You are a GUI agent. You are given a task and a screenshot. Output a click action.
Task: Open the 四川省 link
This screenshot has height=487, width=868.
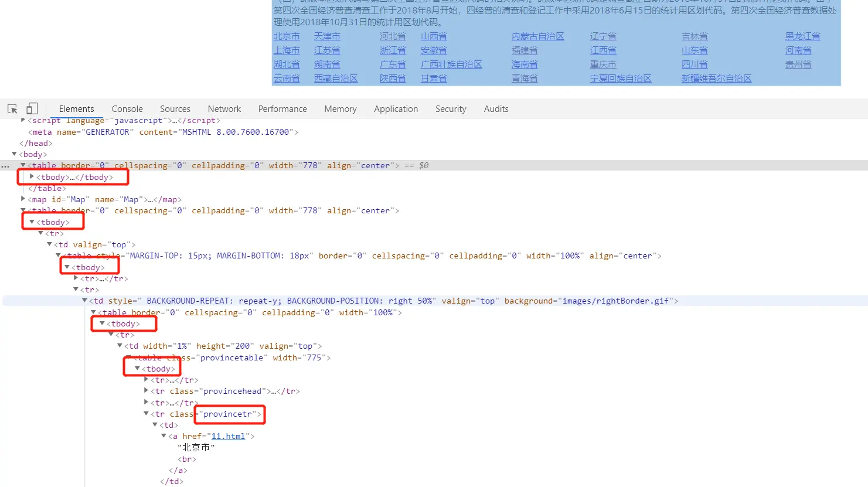(x=695, y=64)
